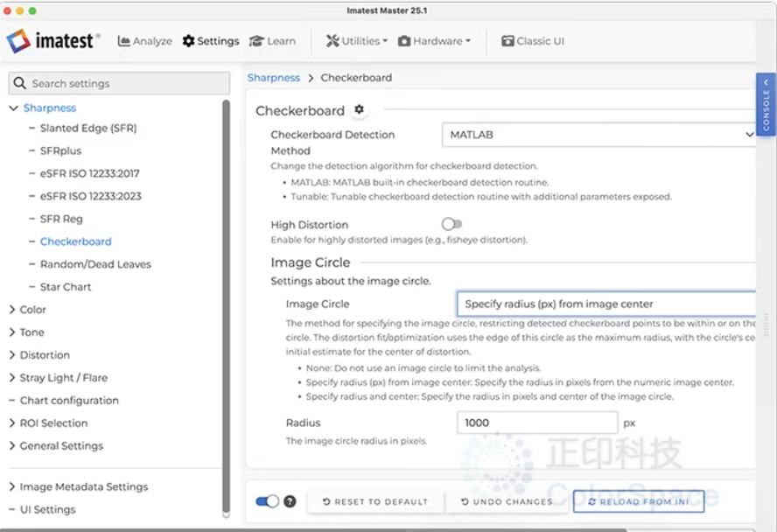Select eSFR ISO 12233:2023
Viewport: 777px width, 532px height.
(91, 196)
